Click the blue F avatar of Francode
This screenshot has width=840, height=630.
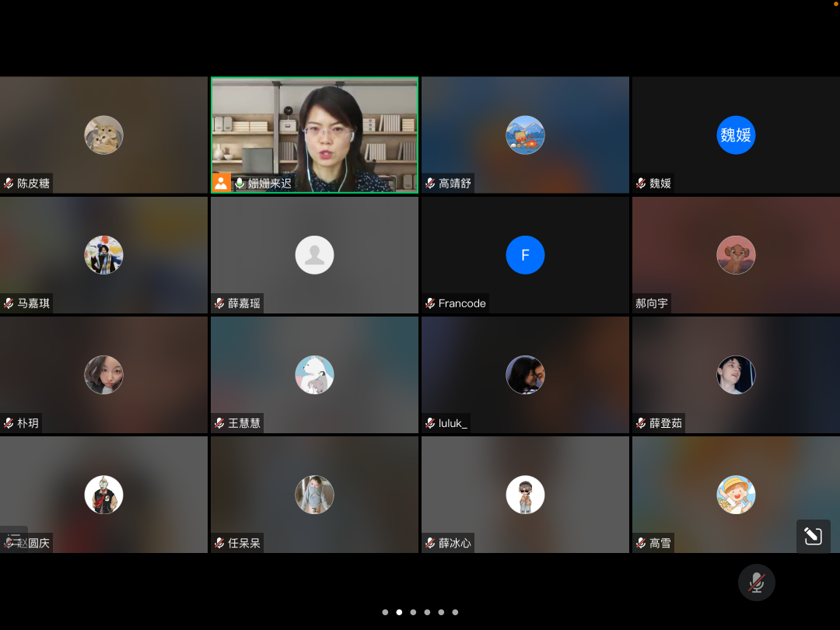pyautogui.click(x=525, y=255)
